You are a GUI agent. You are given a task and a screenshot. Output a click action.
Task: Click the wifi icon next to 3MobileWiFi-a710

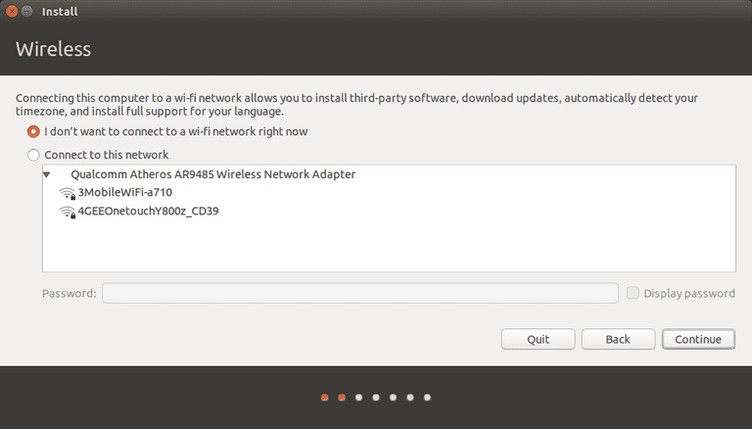[67, 193]
